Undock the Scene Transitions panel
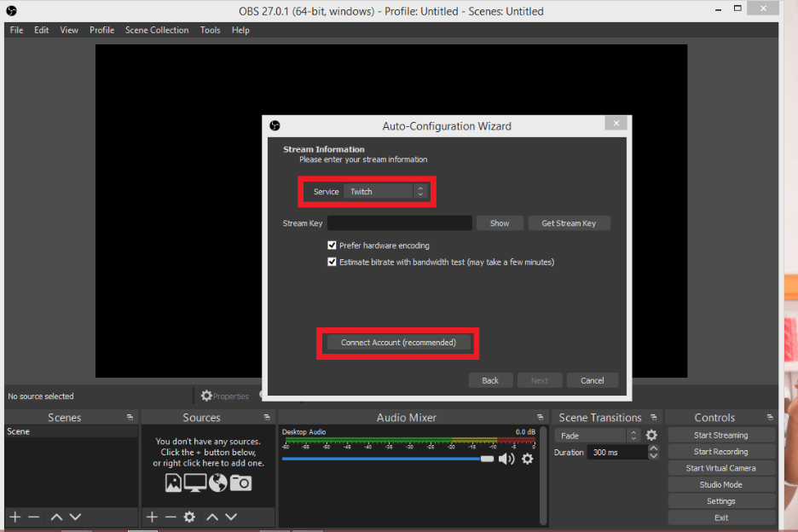The width and height of the screenshot is (798, 532). click(653, 418)
